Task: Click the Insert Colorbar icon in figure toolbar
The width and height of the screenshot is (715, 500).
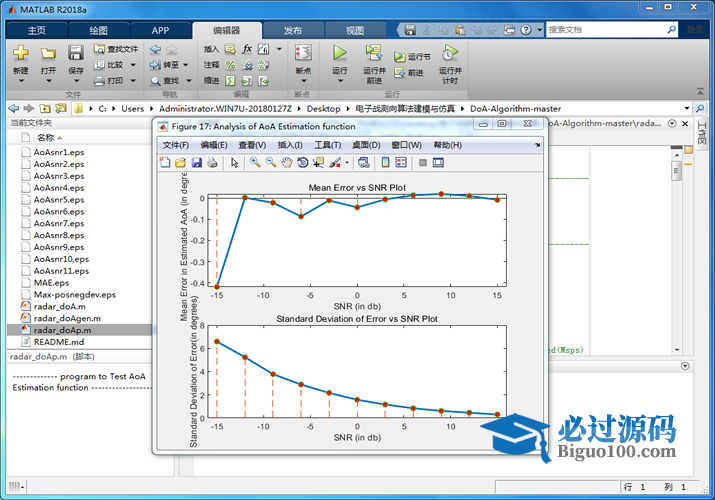Action: pyautogui.click(x=386, y=162)
